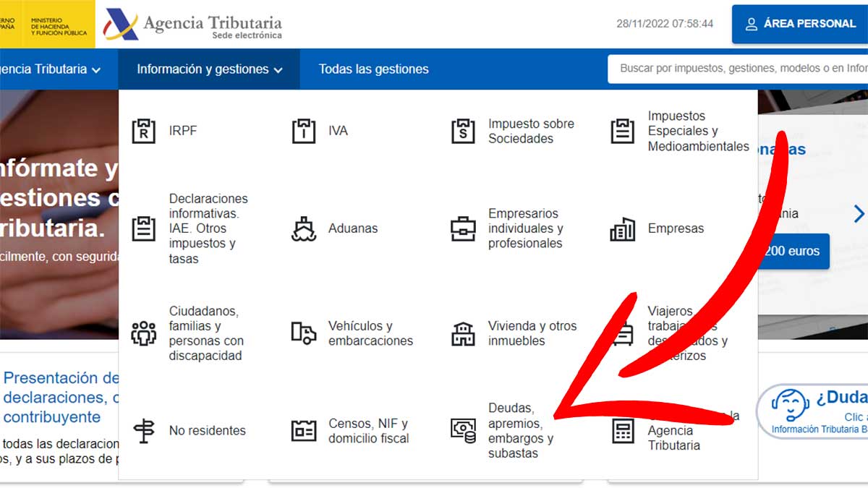The height and width of the screenshot is (488, 868).
Task: Click the No residentes signpost icon
Action: pyautogui.click(x=144, y=431)
